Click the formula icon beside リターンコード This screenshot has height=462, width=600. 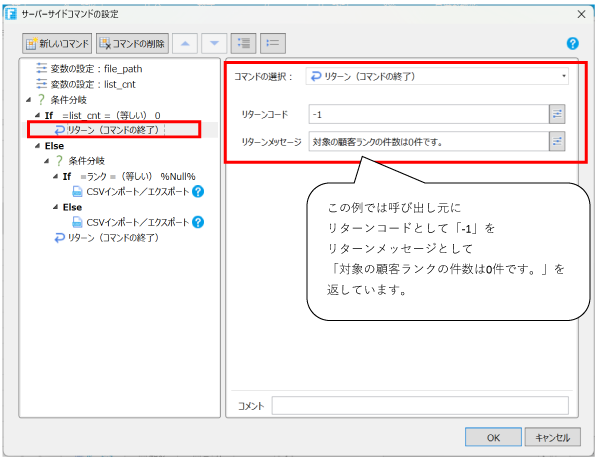pyautogui.click(x=557, y=114)
